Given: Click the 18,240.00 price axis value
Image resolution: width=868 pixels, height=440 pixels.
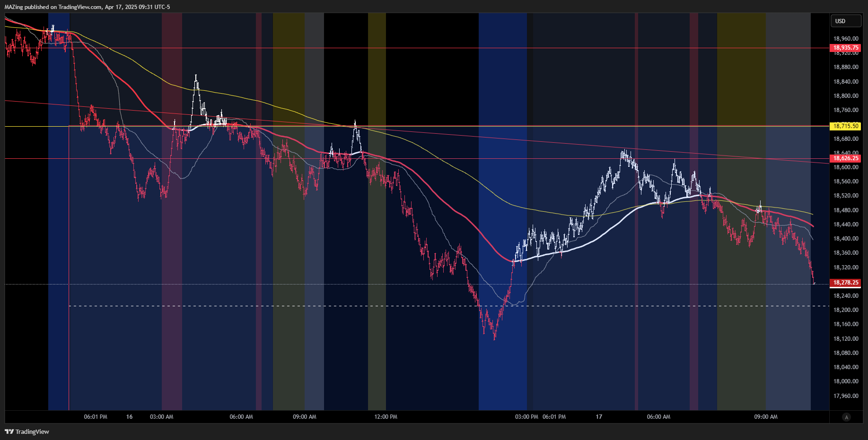Looking at the screenshot, I should pos(846,296).
